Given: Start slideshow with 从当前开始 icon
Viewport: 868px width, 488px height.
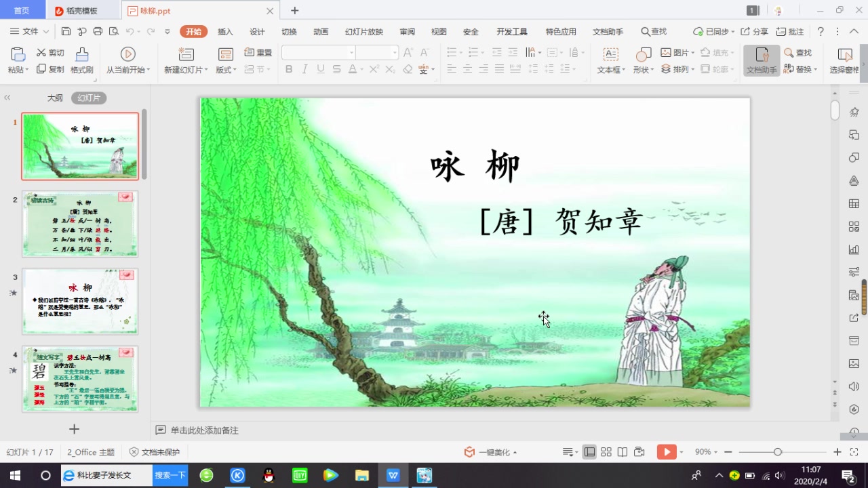Looking at the screenshot, I should point(127,54).
